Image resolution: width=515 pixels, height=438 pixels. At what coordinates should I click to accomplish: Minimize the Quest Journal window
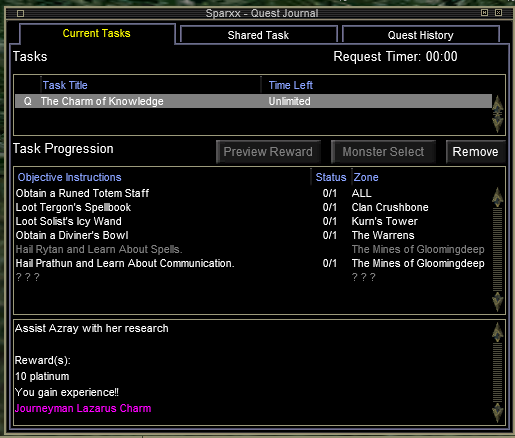(x=484, y=13)
